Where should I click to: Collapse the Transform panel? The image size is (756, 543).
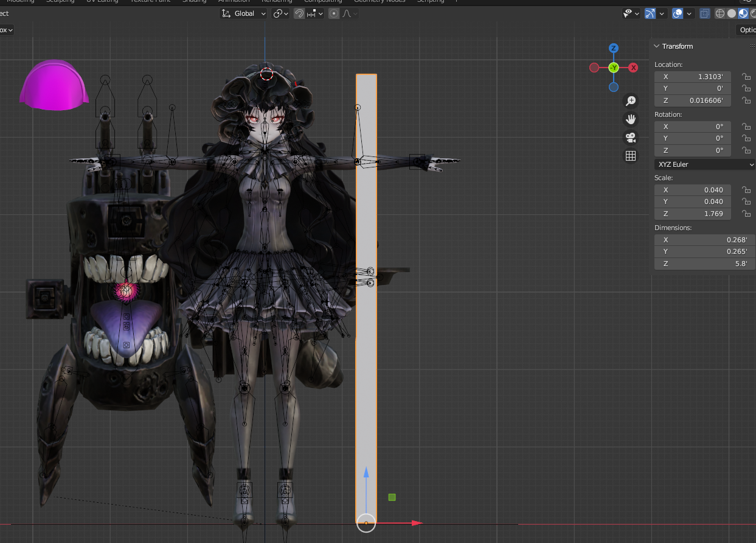coord(657,46)
